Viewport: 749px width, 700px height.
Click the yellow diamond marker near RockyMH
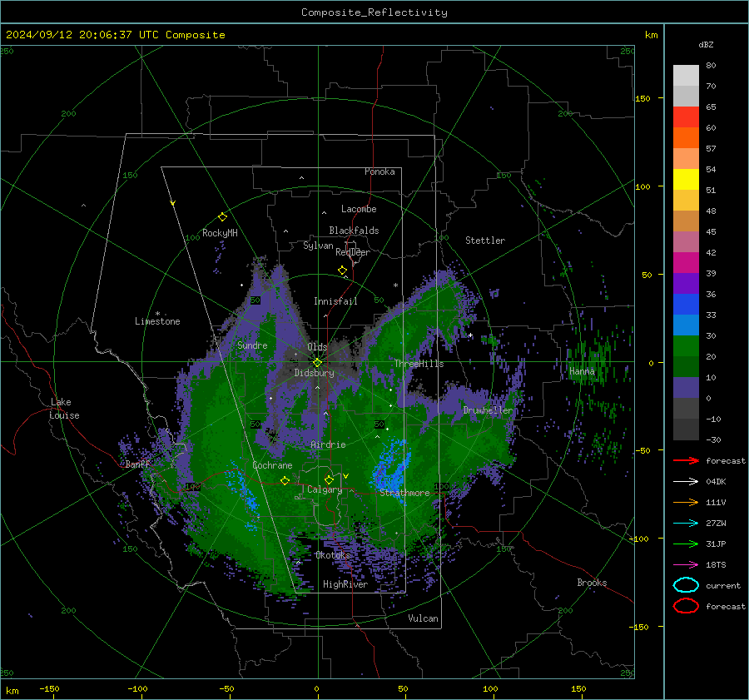[222, 217]
